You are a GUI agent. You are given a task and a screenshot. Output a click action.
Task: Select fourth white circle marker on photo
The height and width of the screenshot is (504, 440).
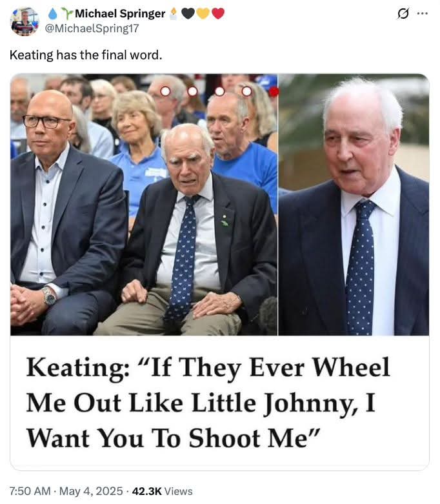pyautogui.click(x=246, y=91)
